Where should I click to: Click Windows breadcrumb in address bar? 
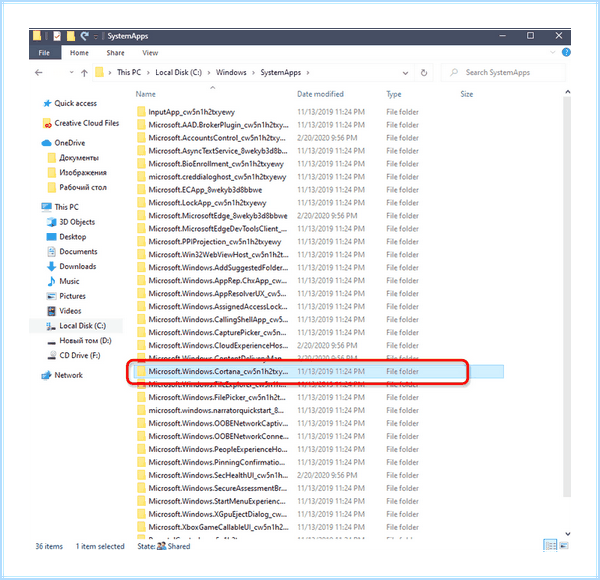[231, 72]
